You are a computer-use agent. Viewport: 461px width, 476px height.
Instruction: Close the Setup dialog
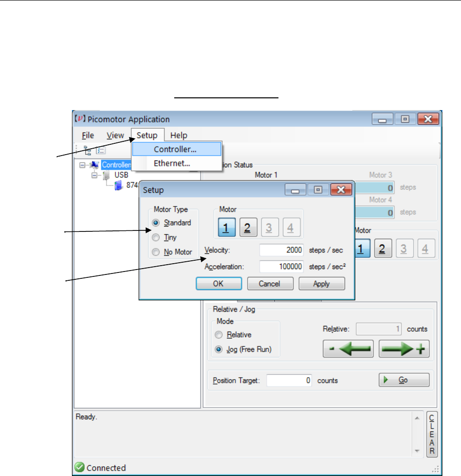[x=341, y=190]
